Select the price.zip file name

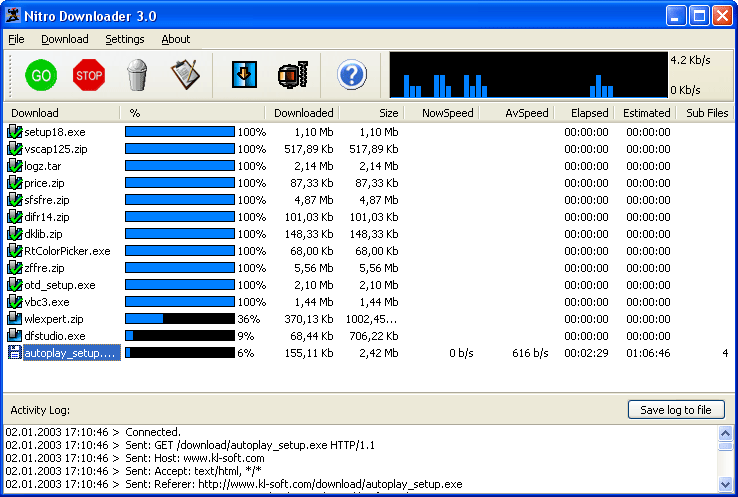coord(44,183)
